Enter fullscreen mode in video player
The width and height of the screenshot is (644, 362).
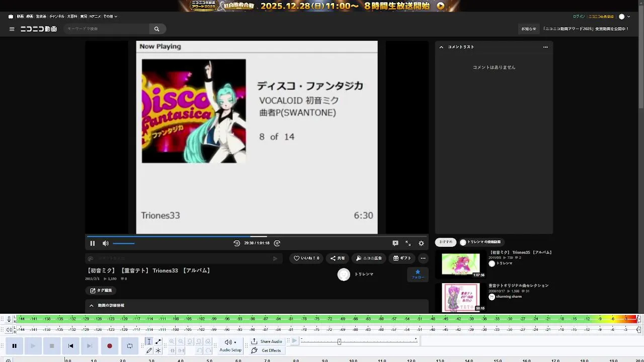click(408, 243)
